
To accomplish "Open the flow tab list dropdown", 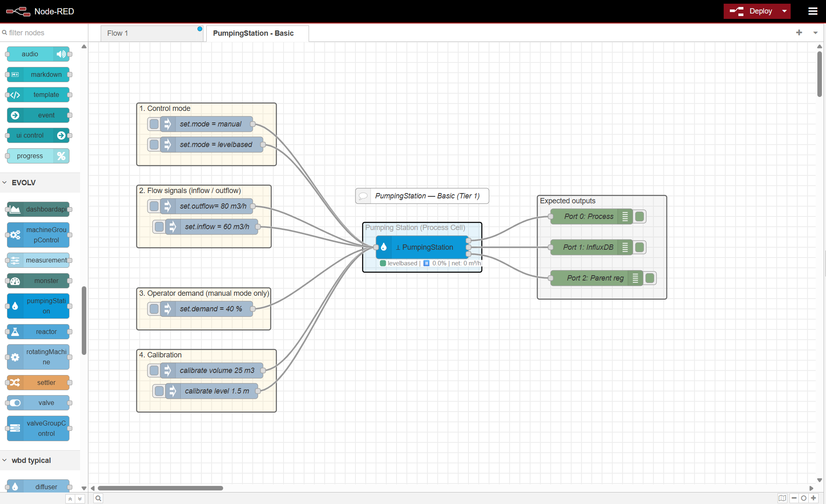I will (x=815, y=32).
